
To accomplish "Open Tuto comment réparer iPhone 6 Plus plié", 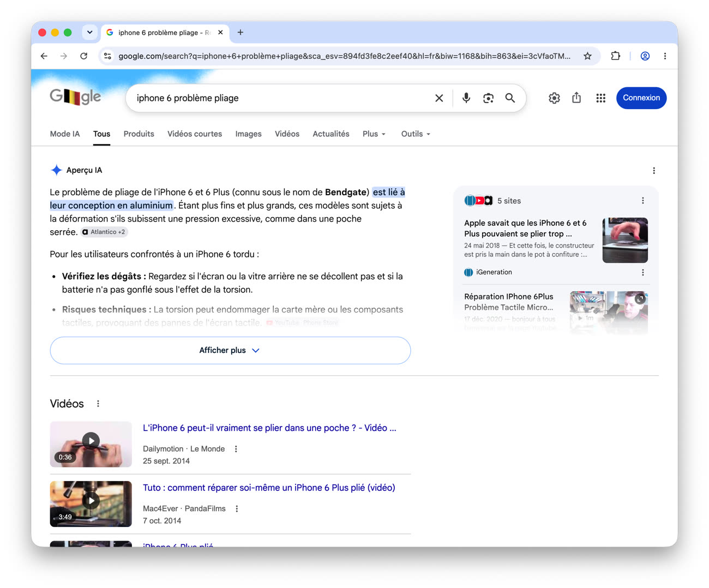I will pyautogui.click(x=269, y=488).
